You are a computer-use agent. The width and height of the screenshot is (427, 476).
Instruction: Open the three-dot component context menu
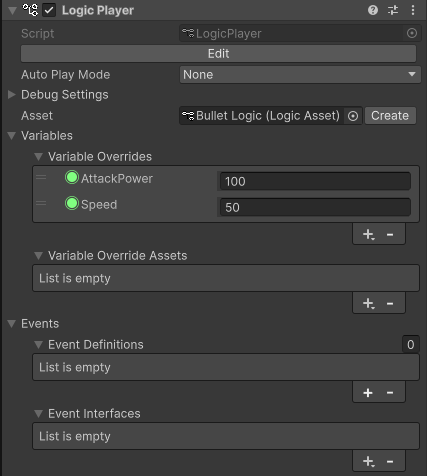413,10
